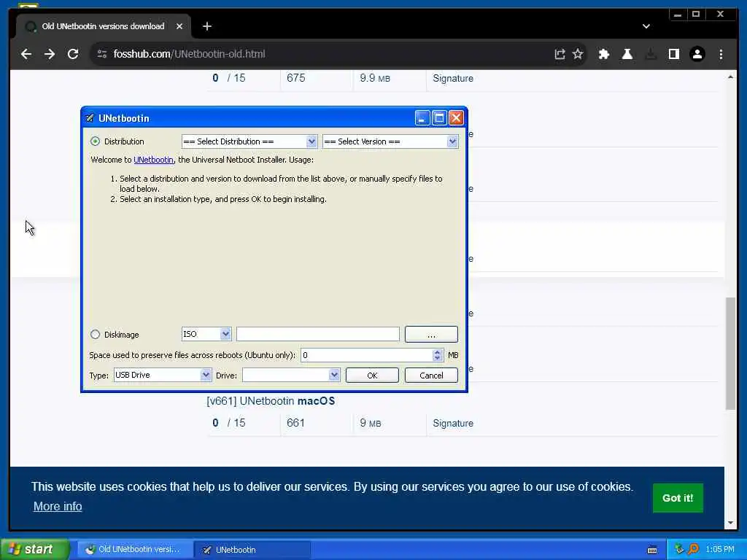Open the Type USB Drive dropdown
Image resolution: width=747 pixels, height=560 pixels.
click(x=163, y=375)
